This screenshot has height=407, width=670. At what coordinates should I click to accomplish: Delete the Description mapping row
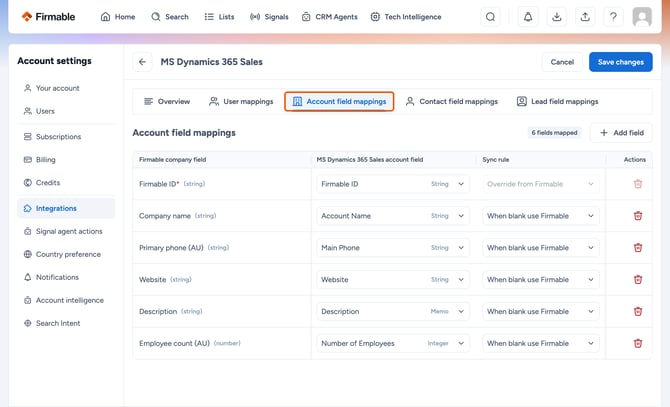638,311
